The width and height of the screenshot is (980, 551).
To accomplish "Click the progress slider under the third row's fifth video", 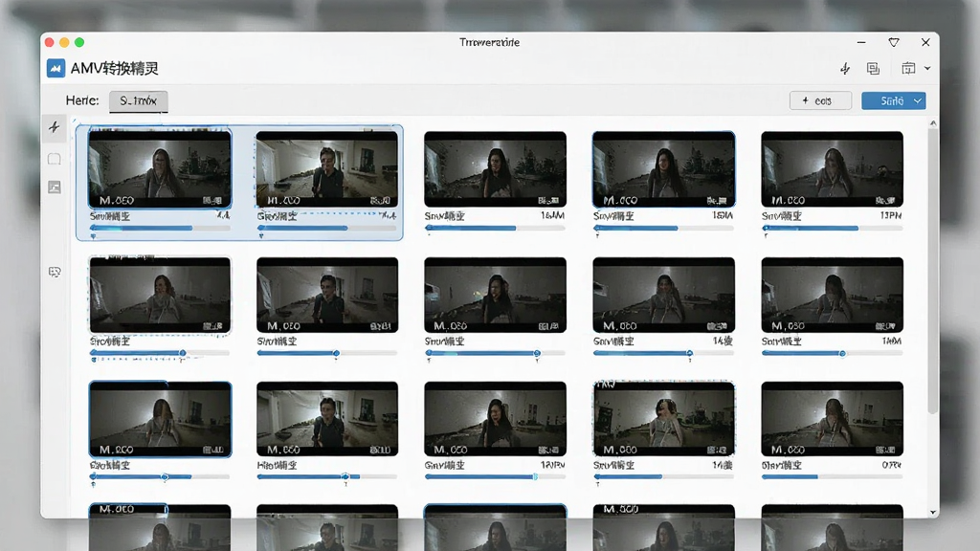I will (832, 476).
